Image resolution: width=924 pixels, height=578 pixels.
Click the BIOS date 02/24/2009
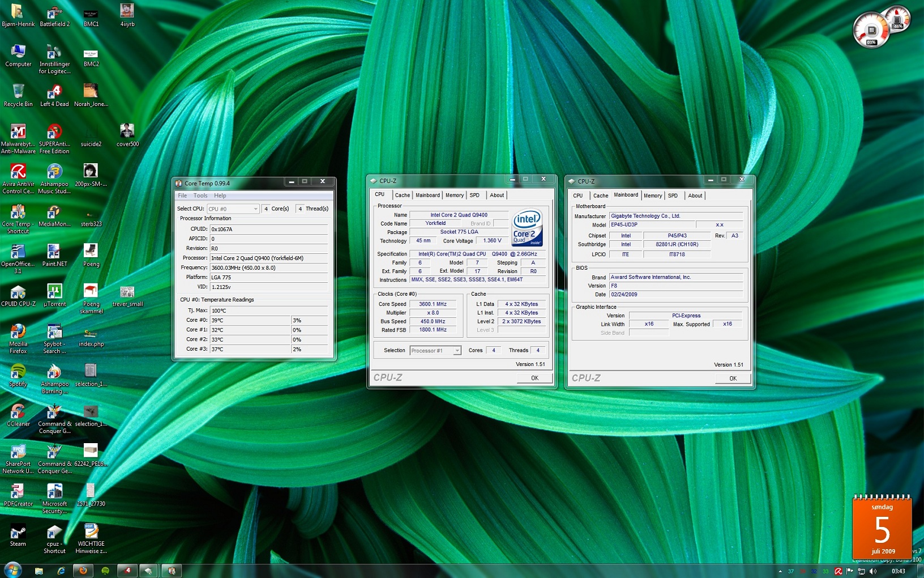click(x=675, y=295)
